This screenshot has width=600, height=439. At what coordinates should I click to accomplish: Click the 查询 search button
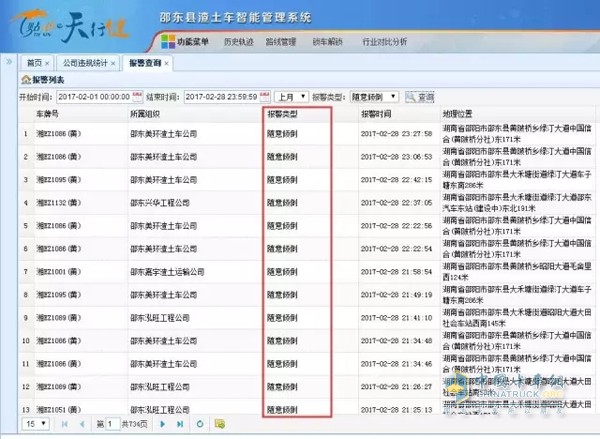(x=419, y=97)
